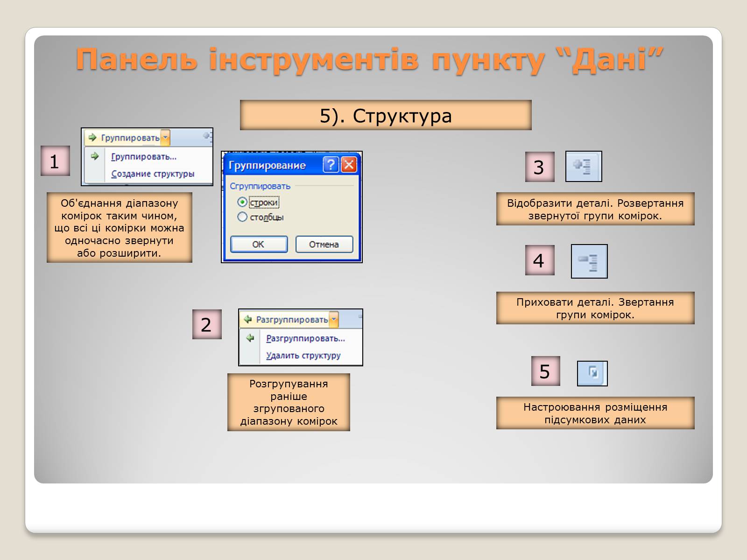747x560 pixels.
Task: Expand the Разгруппировать dropdown arrow
Action: click(333, 320)
